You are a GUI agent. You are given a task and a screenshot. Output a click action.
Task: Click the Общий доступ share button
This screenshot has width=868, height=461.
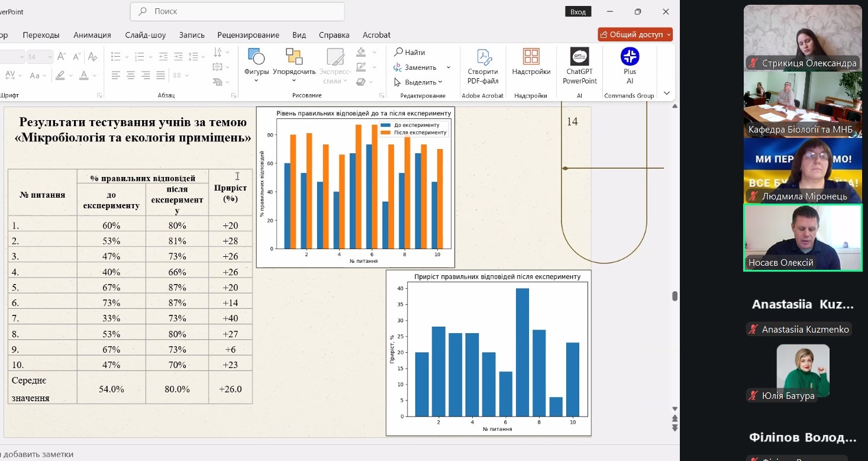pos(635,34)
